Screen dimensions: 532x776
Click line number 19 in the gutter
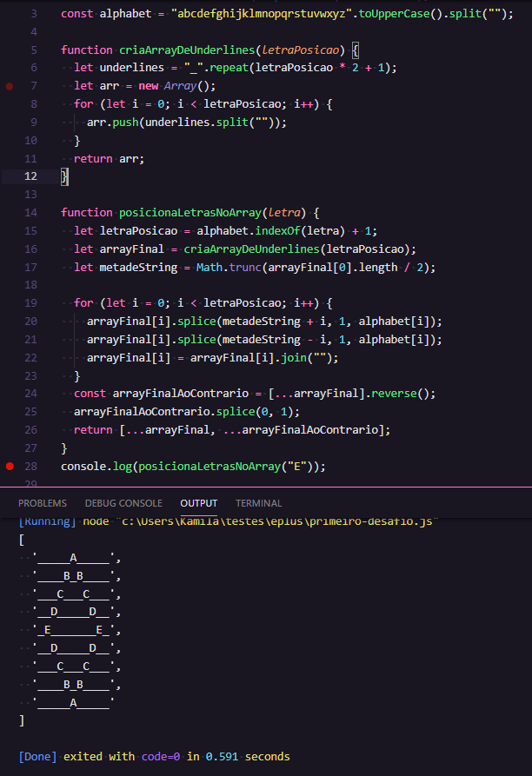[x=30, y=303]
